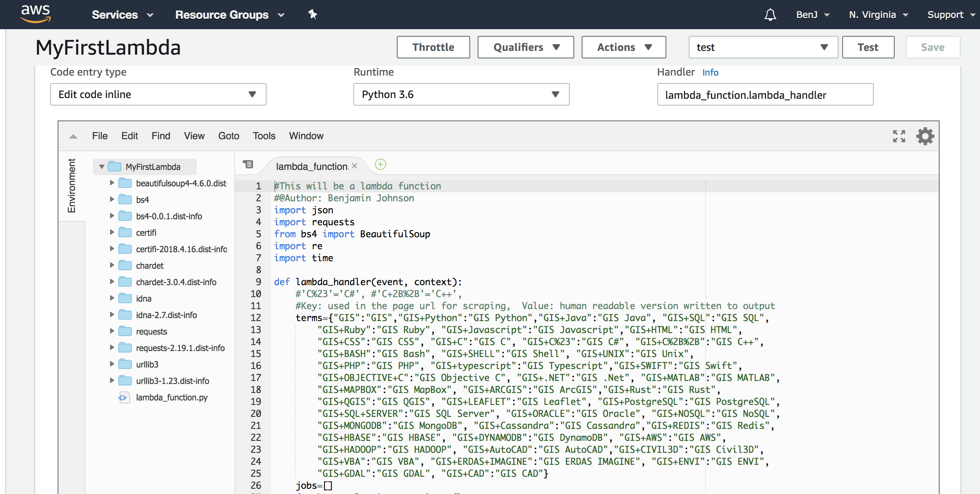Click the close tab X icon on lambda_function
Image resolution: width=980 pixels, height=494 pixels.
354,166
